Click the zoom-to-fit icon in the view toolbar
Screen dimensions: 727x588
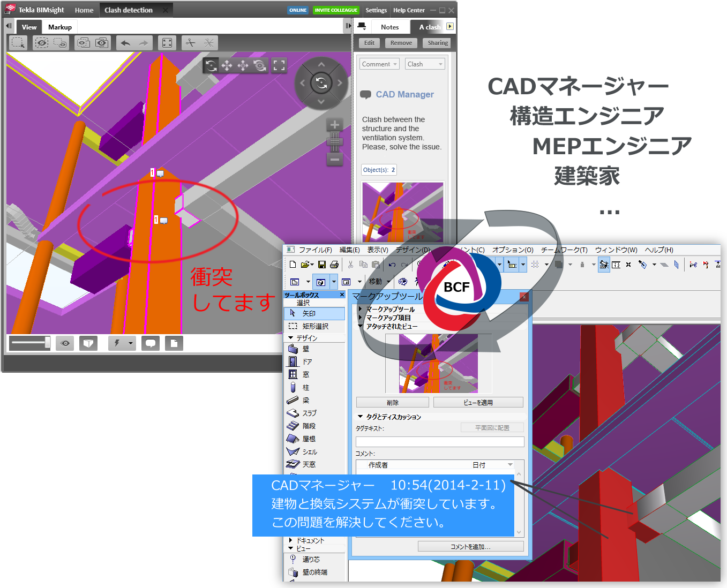click(x=167, y=43)
